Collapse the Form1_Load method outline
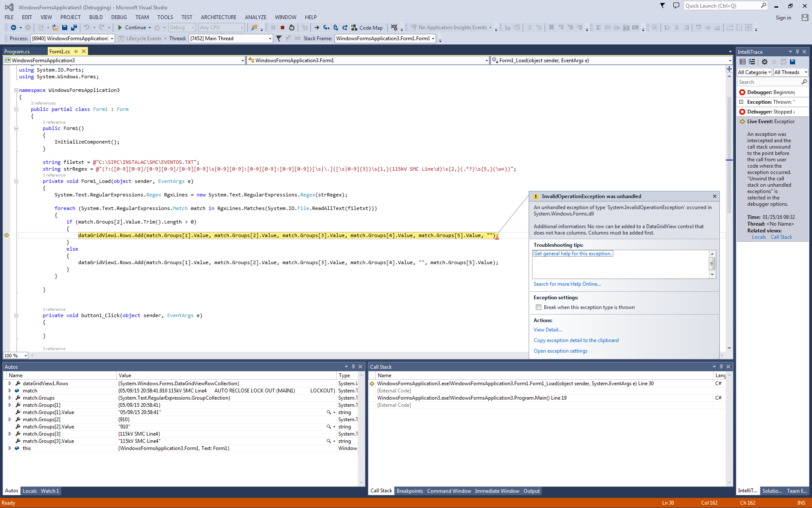 16,181
